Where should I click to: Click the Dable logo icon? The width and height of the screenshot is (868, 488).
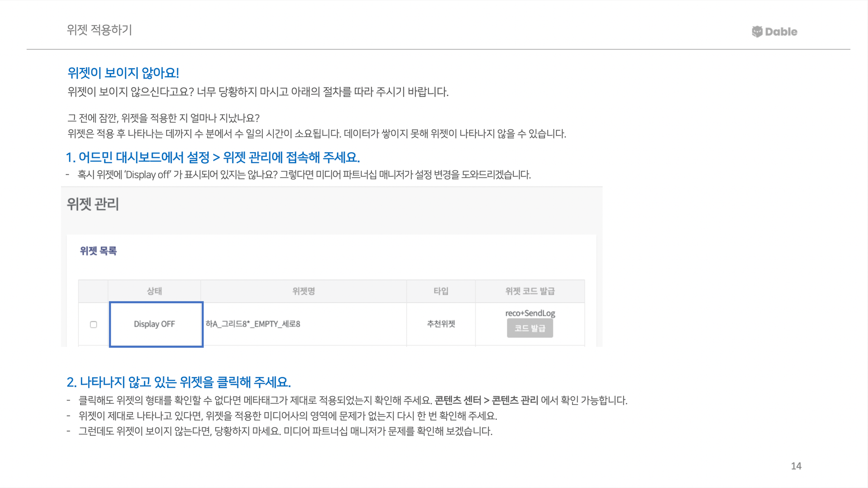coord(757,31)
